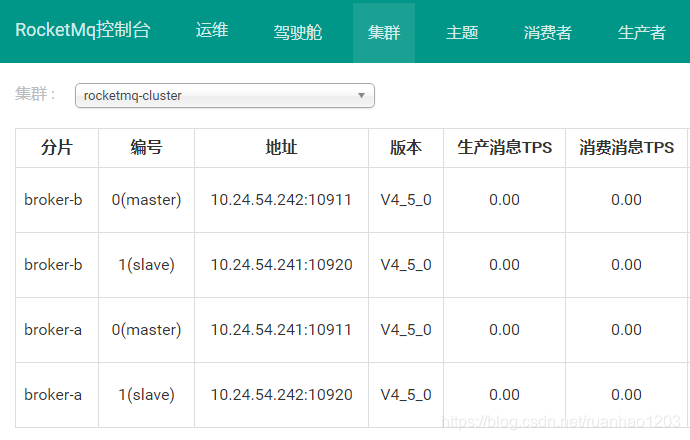Open the rocketmq-cluster dropdown
Image resolution: width=690 pixels, height=440 pixels.
tap(225, 95)
